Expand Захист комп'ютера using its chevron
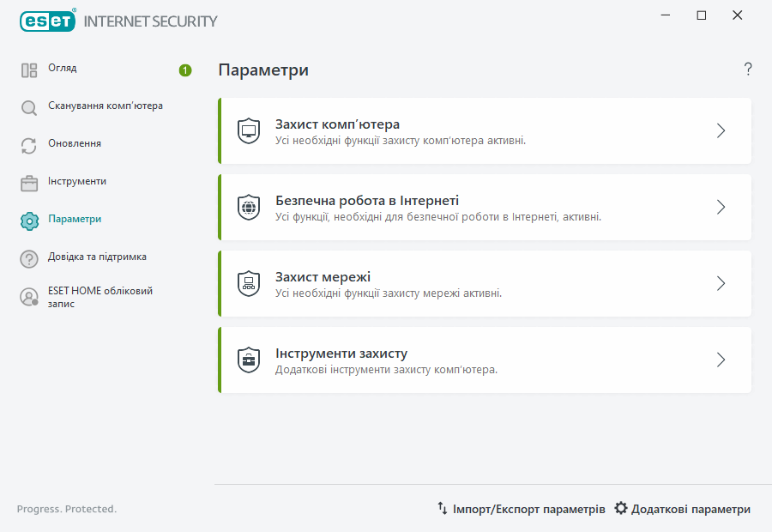This screenshot has width=772, height=532. [x=721, y=130]
